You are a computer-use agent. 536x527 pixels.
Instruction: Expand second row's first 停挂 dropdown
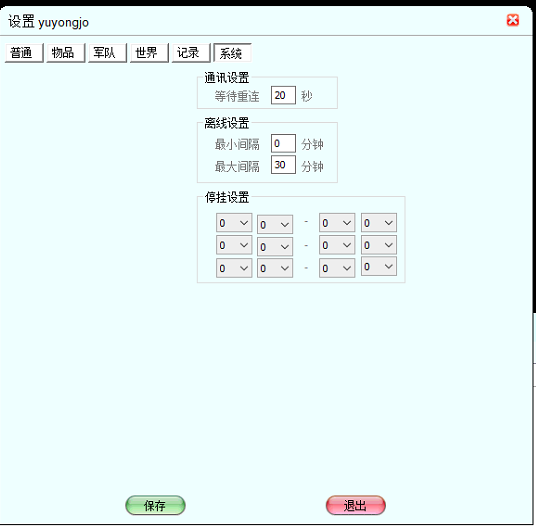click(234, 245)
